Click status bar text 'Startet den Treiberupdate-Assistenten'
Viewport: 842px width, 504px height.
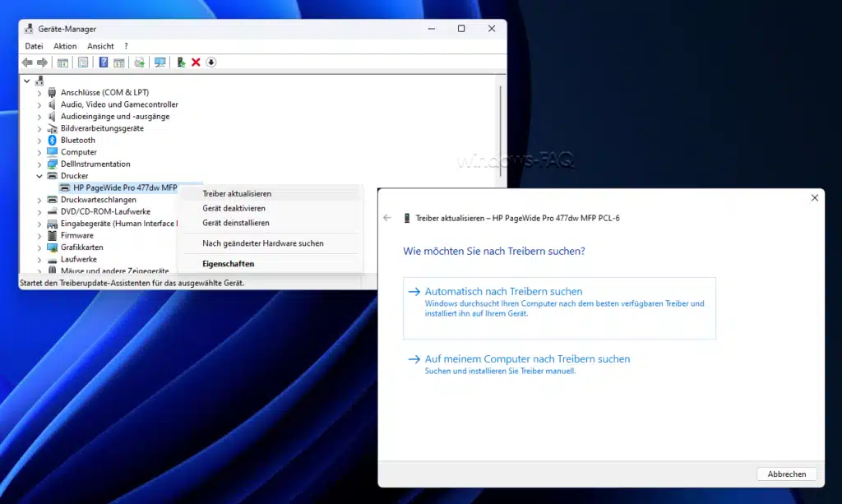[132, 283]
